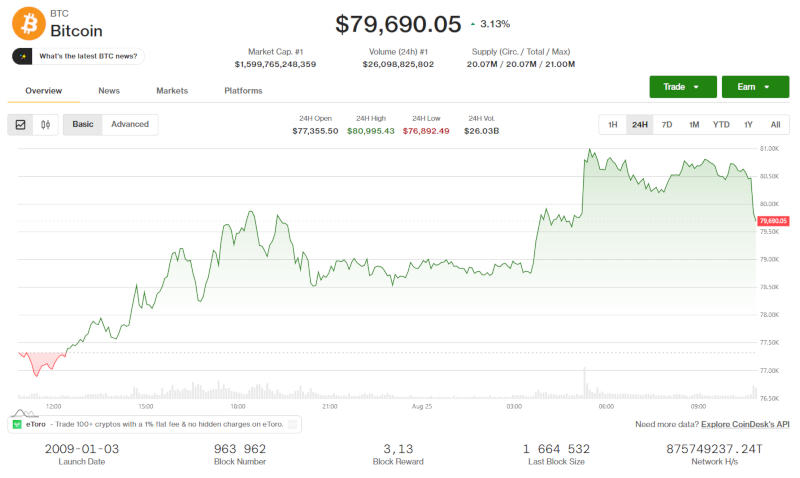This screenshot has height=478, width=800.
Task: Set chart range to 7D
Action: 667,124
